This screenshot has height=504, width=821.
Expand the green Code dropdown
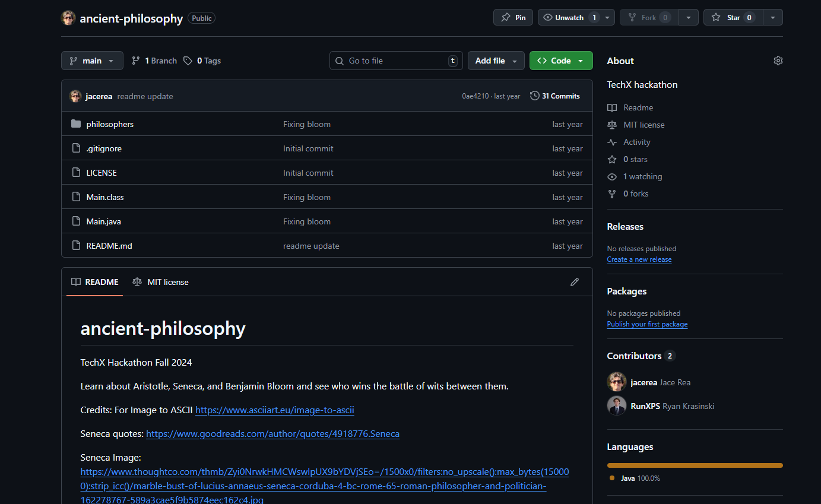pos(560,61)
